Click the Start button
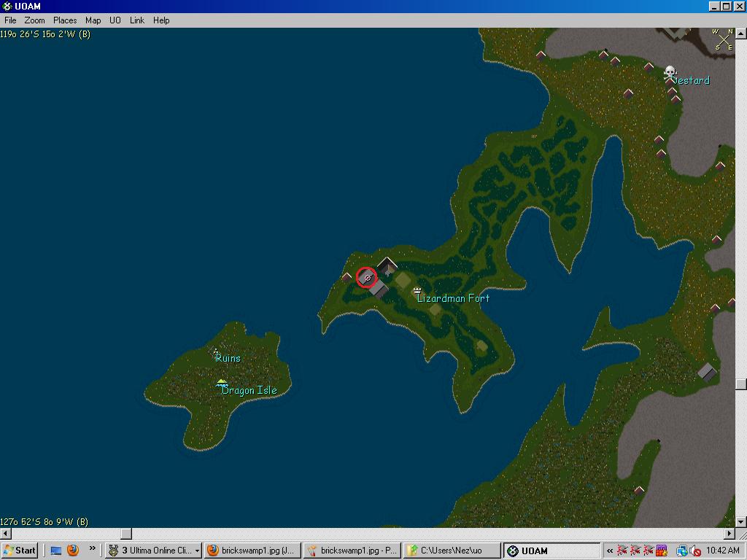Screen dimensions: 747x560 pyautogui.click(x=20, y=551)
